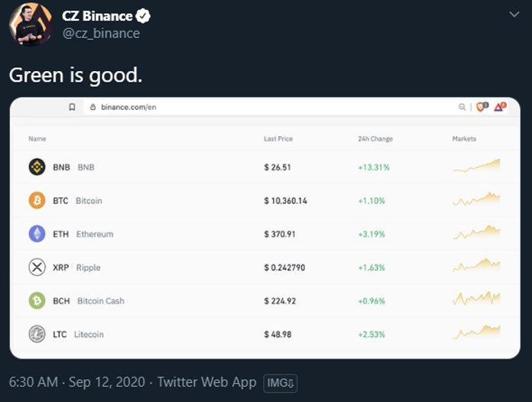Click the Litecoin silver logo icon
The image size is (532, 402).
[x=37, y=334]
